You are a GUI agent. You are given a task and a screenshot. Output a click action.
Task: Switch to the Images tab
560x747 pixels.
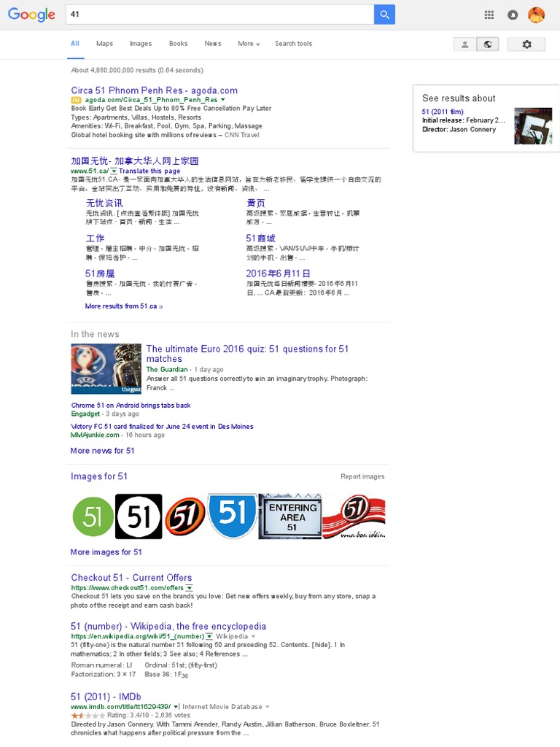coord(141,43)
